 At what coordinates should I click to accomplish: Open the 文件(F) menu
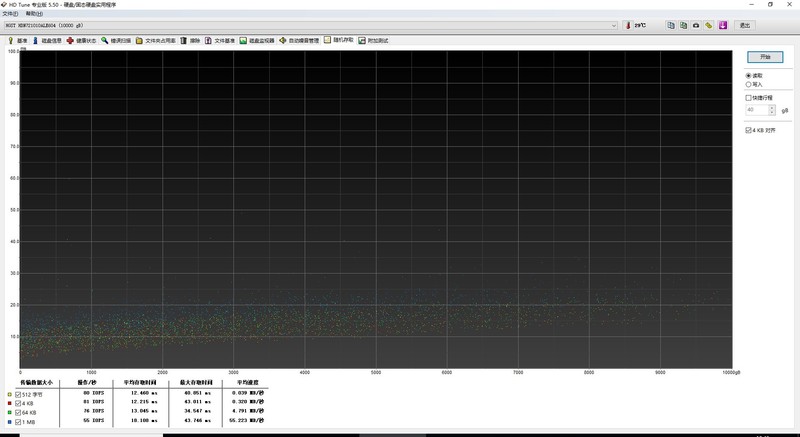(x=10, y=13)
